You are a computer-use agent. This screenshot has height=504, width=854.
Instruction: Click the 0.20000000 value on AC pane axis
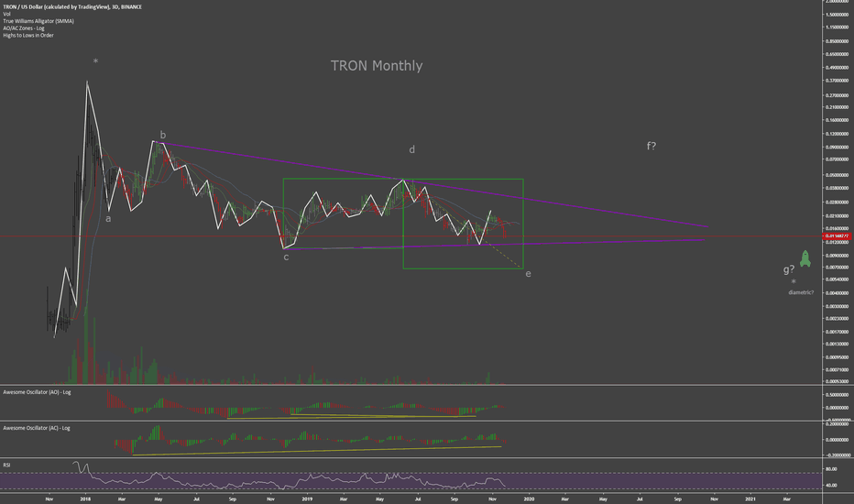coord(838,423)
